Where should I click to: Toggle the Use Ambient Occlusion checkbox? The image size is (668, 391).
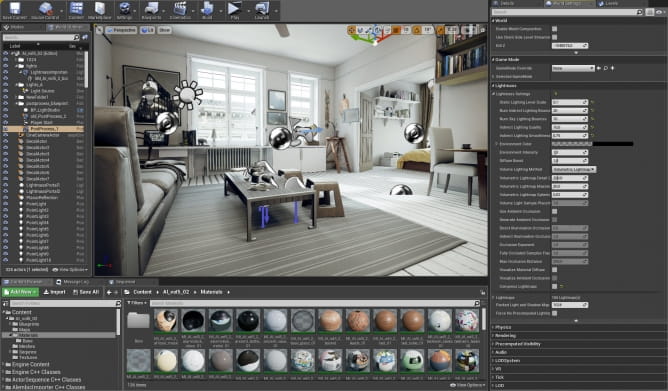click(554, 211)
